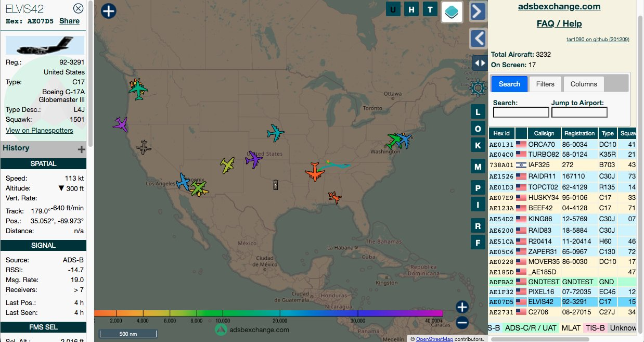The height and width of the screenshot is (342, 644).
Task: Close the ELVIS42 aircraft info panel
Action: [78, 8]
